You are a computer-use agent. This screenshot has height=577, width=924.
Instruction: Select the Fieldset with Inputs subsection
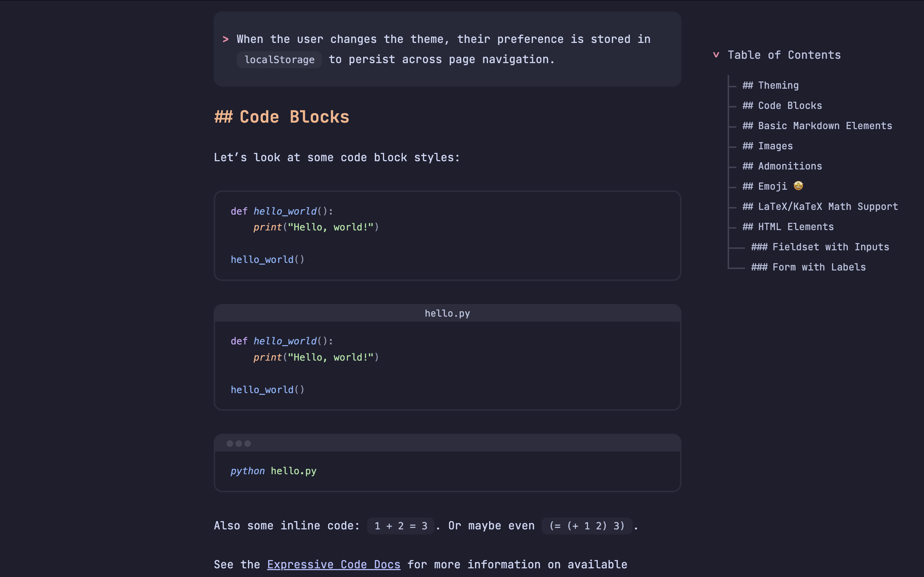pos(820,247)
